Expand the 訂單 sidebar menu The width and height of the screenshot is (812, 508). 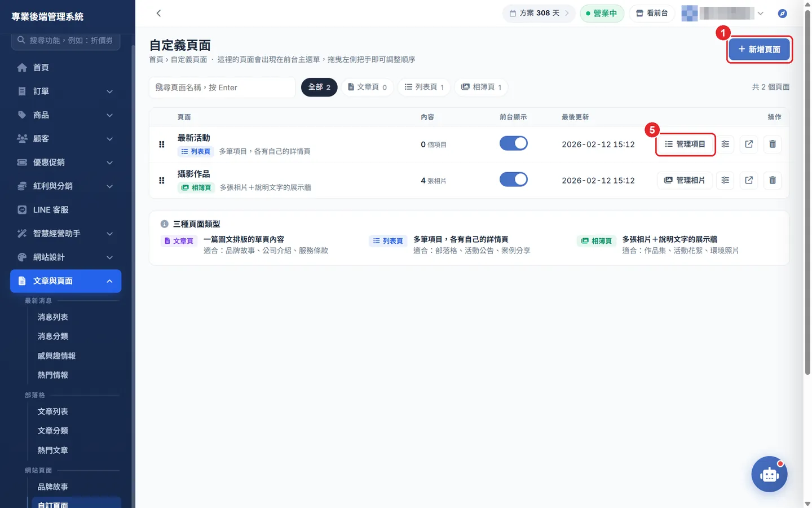point(66,91)
